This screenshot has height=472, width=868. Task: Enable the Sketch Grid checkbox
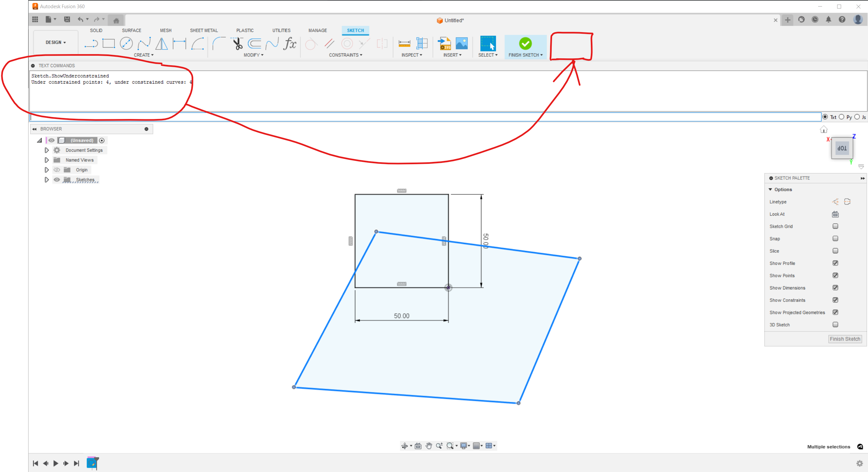[x=835, y=226]
